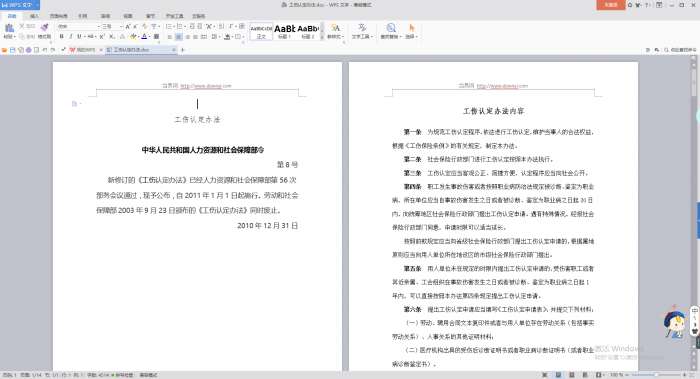This screenshot has width=700, height=379.
Task: Open the WPS Writer application menu
Action: click(20, 5)
